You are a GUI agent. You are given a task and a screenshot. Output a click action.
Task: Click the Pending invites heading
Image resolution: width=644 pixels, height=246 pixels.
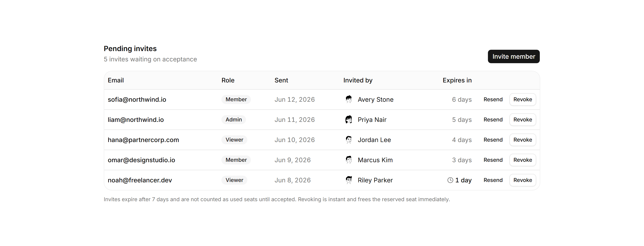[x=130, y=49]
